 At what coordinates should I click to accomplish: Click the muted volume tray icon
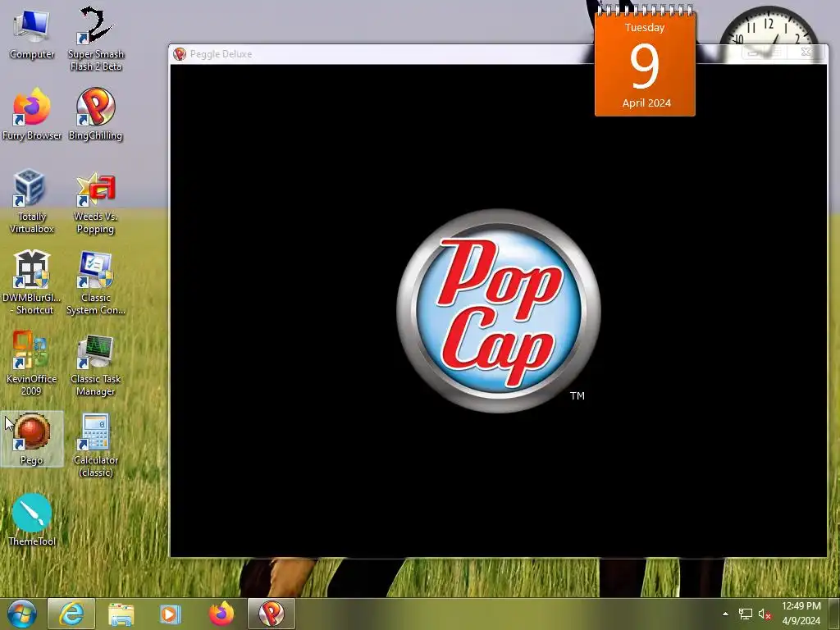click(765, 614)
